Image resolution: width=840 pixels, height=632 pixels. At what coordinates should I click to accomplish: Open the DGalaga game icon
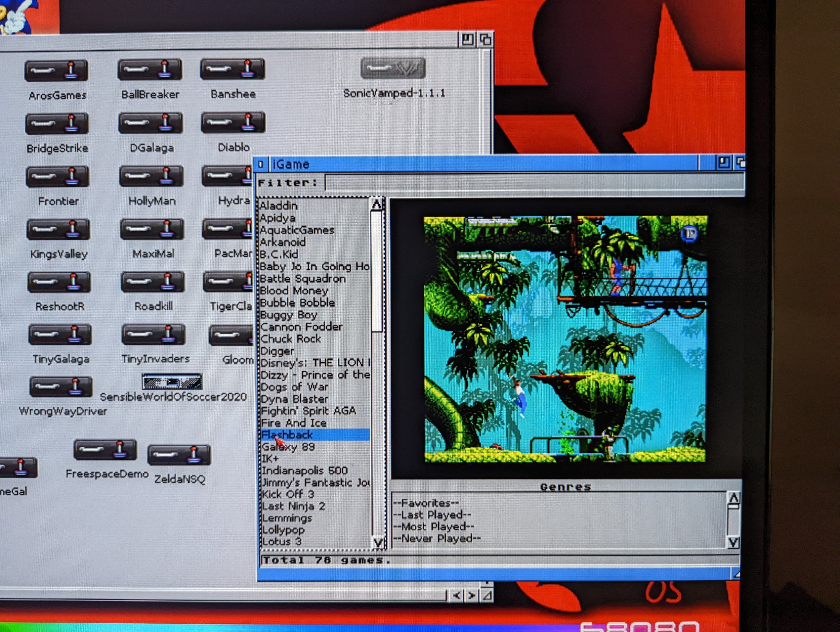[x=151, y=123]
